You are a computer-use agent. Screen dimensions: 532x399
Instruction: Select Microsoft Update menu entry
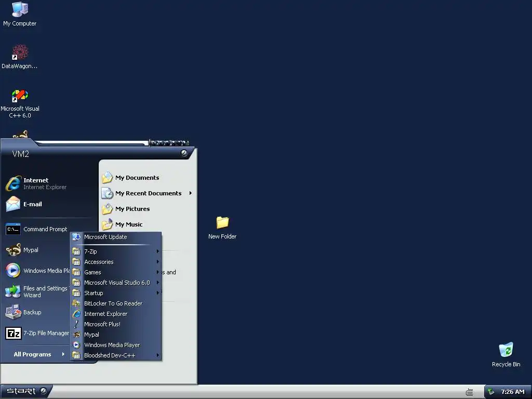[x=116, y=237]
